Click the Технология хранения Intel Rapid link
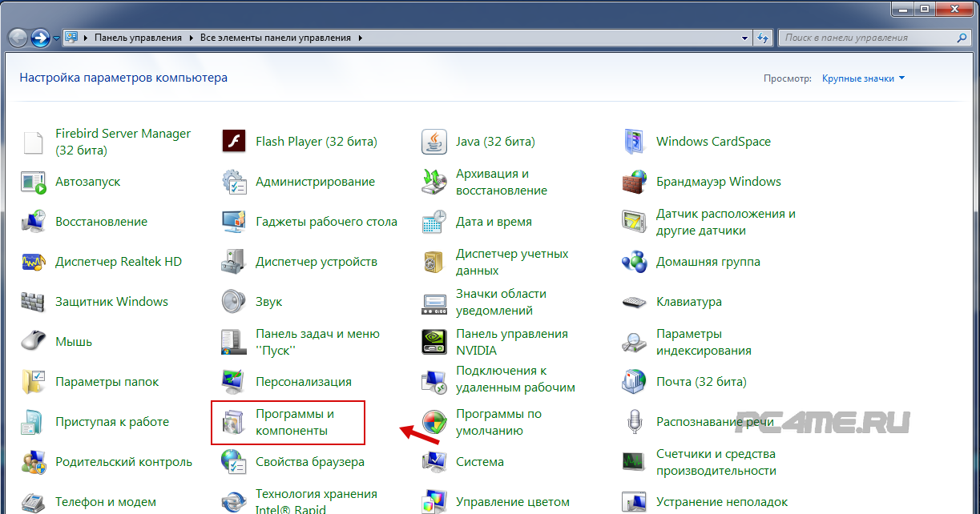Viewport: 980px width, 514px height. point(316,500)
